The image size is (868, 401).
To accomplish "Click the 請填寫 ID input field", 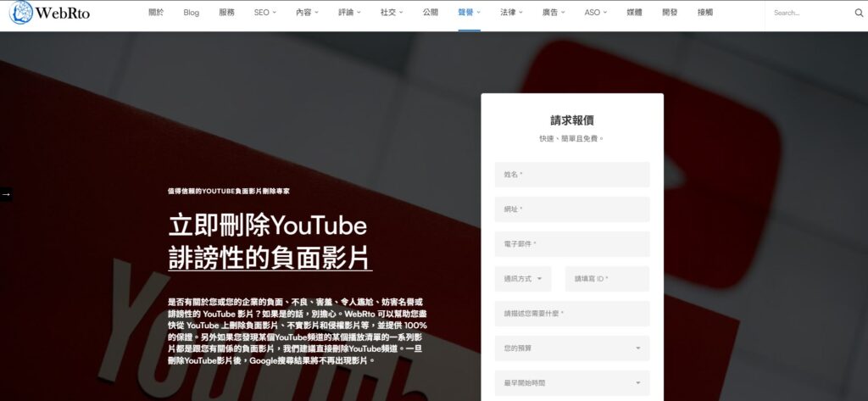I will pyautogui.click(x=607, y=279).
